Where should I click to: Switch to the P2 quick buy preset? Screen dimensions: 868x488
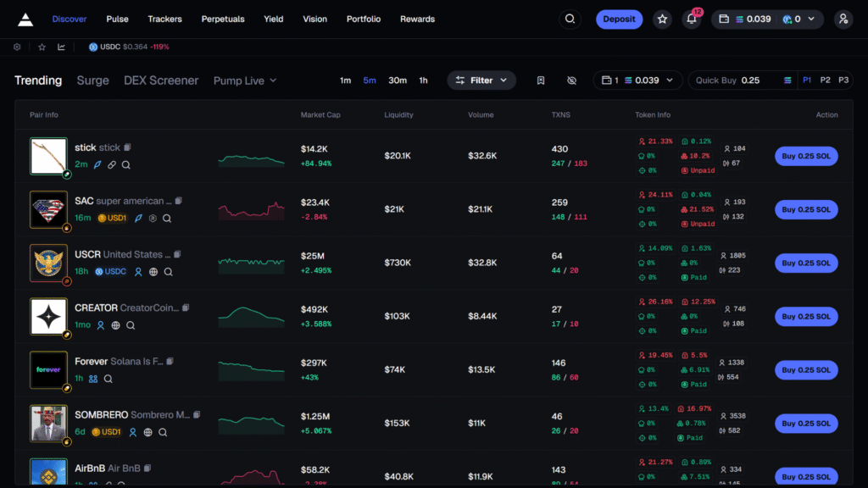[825, 80]
